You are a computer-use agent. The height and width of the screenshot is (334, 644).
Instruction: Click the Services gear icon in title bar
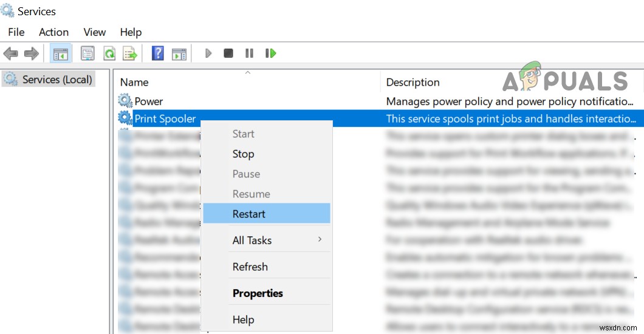click(x=7, y=10)
